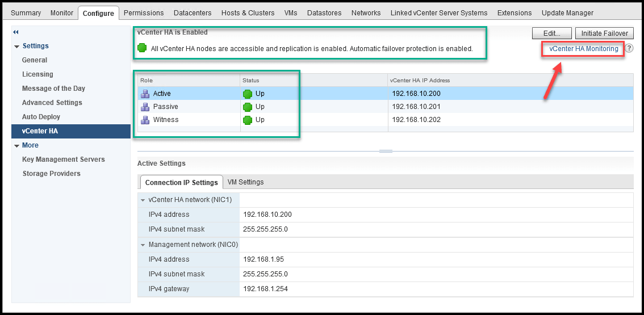Go to the Datacenters tab
Image resolution: width=644 pixels, height=315 pixels.
click(x=193, y=12)
